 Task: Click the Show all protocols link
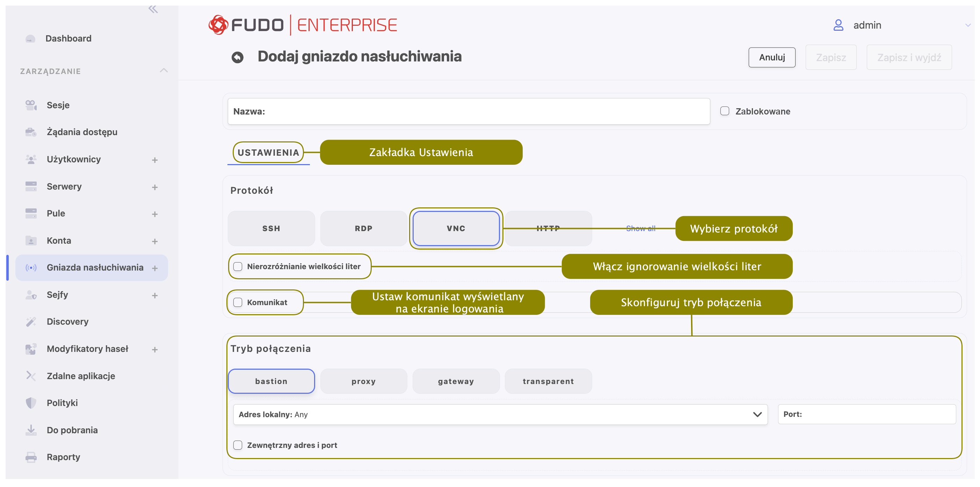coord(641,228)
